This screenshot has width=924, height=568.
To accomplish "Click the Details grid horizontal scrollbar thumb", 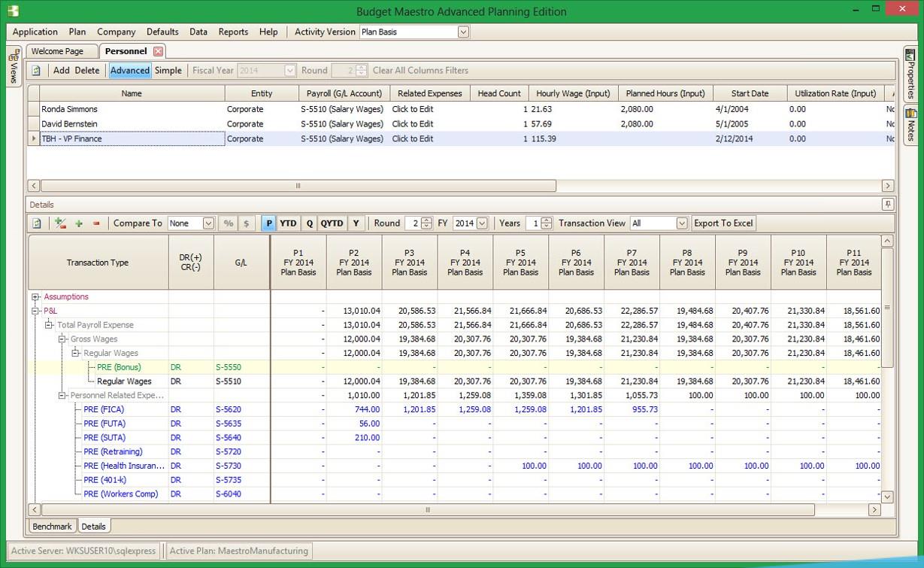I will [x=429, y=510].
